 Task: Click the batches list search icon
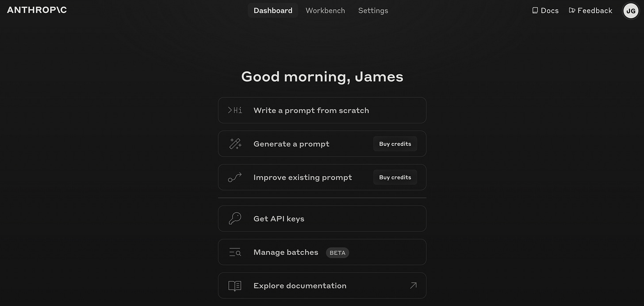tap(235, 252)
